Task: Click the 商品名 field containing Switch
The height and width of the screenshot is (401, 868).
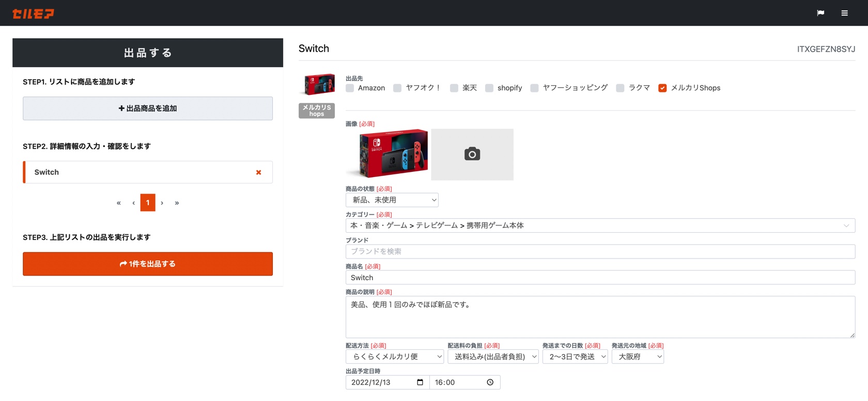Action: point(600,278)
